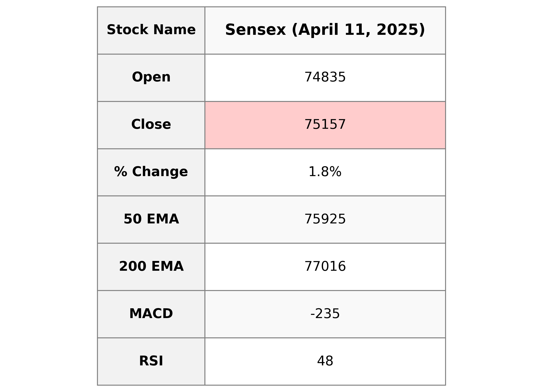Select the 'Close' row label
This screenshot has width=543, height=392.
tap(151, 124)
